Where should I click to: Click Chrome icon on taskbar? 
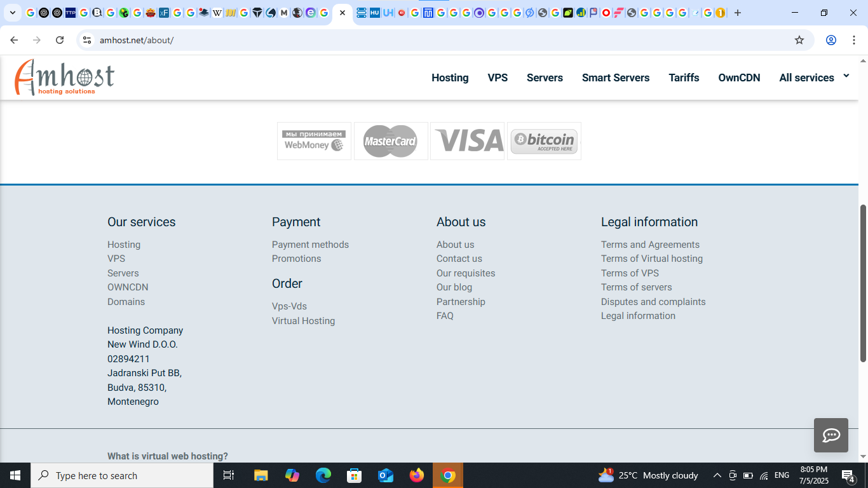(448, 475)
